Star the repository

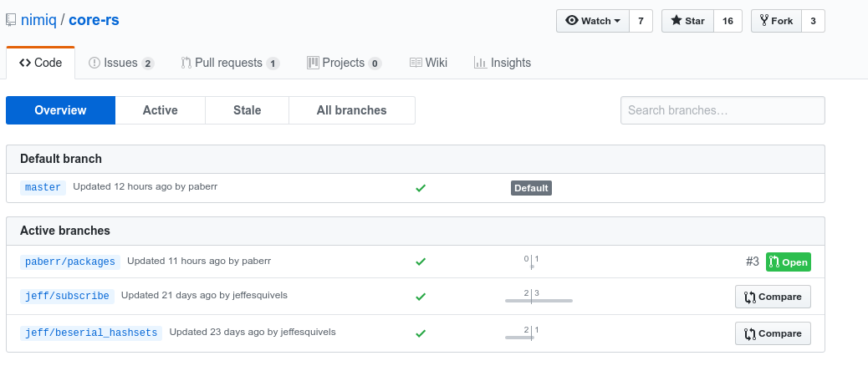(x=687, y=21)
